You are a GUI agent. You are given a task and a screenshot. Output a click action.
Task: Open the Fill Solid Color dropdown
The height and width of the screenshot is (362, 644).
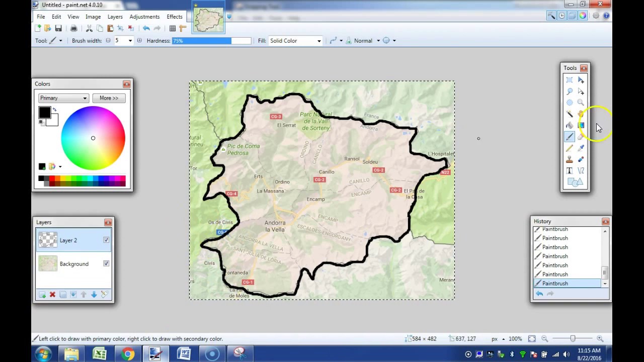[x=295, y=41]
